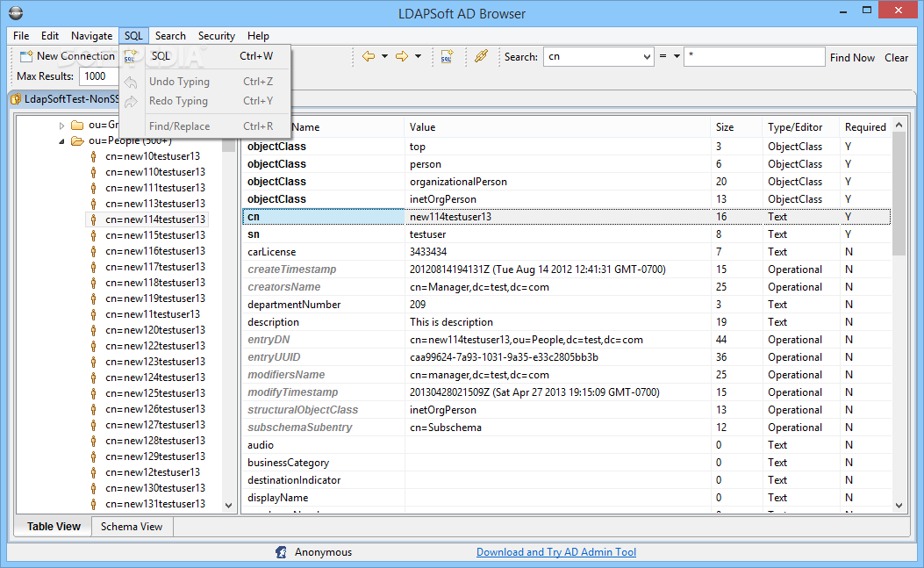Image resolution: width=924 pixels, height=568 pixels.
Task: Click the person icon beside cn=new10testuser13
Action: click(93, 156)
